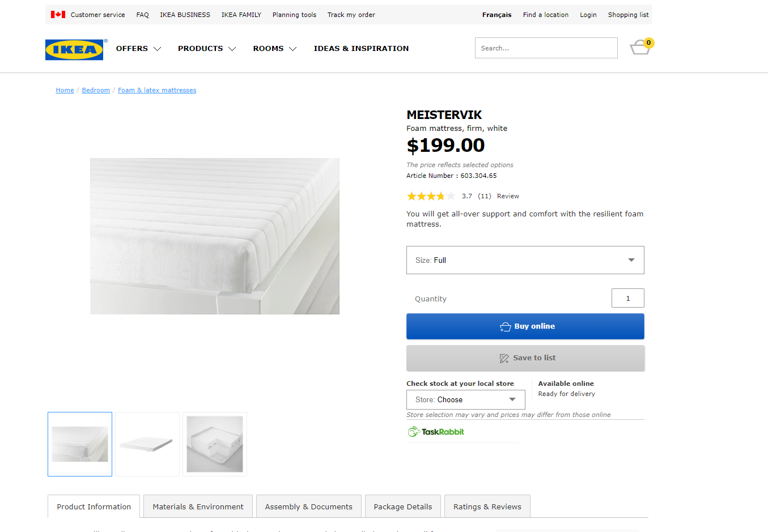Switch to Materials & Environment tab

198,507
